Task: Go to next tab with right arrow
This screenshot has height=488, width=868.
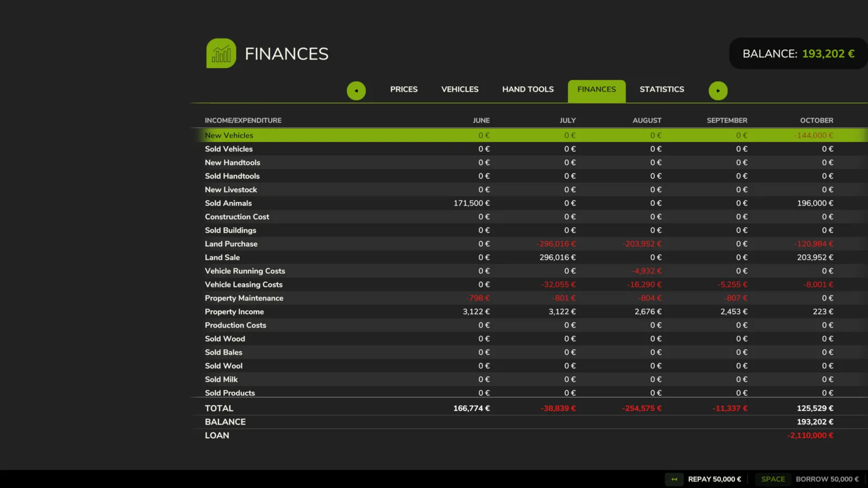Action: pyautogui.click(x=718, y=91)
